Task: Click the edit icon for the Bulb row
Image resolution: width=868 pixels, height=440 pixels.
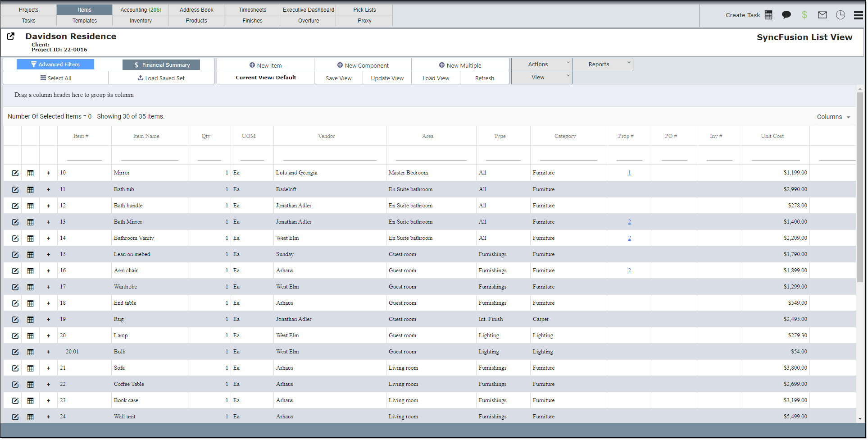Action: pyautogui.click(x=15, y=352)
